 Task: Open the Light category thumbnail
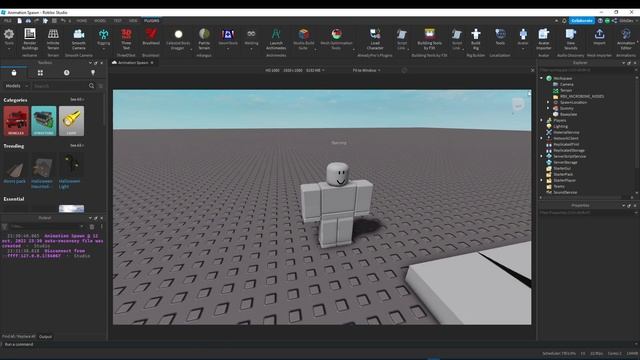[x=71, y=121]
